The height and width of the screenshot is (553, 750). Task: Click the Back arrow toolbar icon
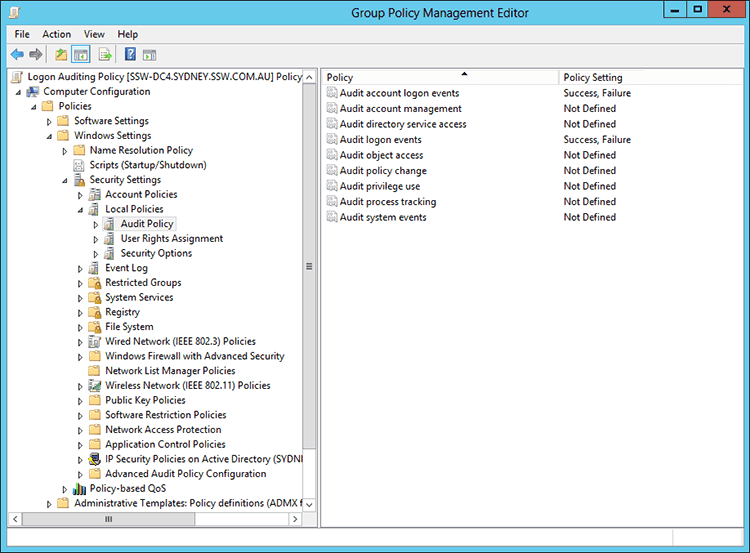point(17,54)
